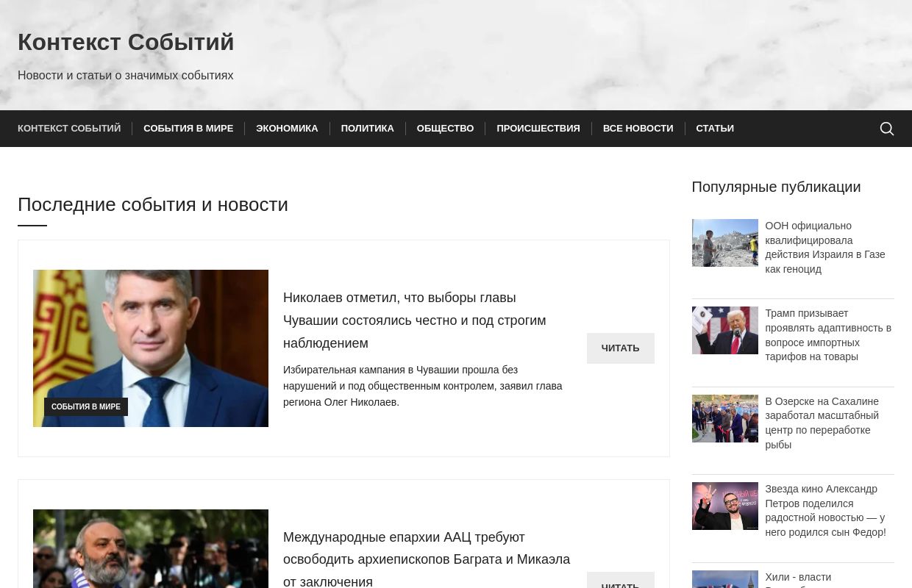Click the site title Контекст Событий
Screen dimensions: 912x588
click(x=126, y=43)
